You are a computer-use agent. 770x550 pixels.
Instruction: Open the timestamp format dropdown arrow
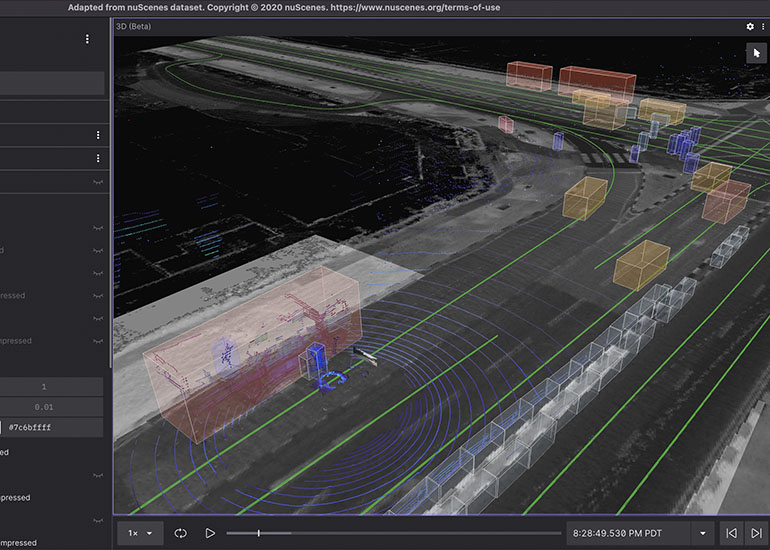click(x=703, y=533)
